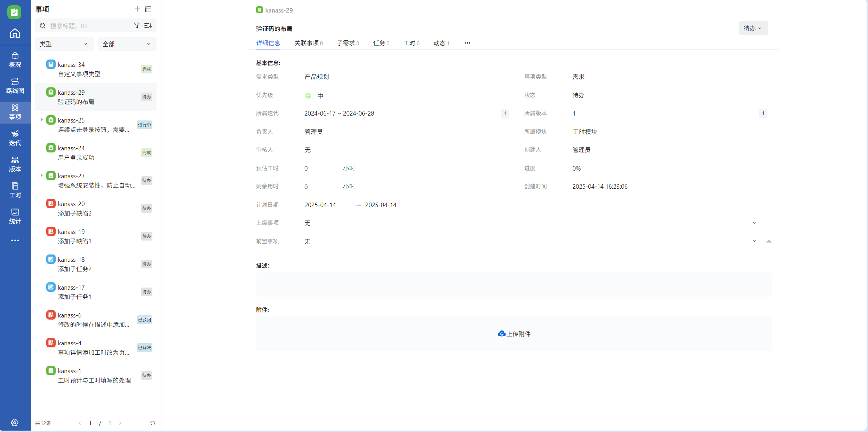The image size is (868, 432).
Task: Expand kanass-25 tree item children
Action: click(x=41, y=120)
